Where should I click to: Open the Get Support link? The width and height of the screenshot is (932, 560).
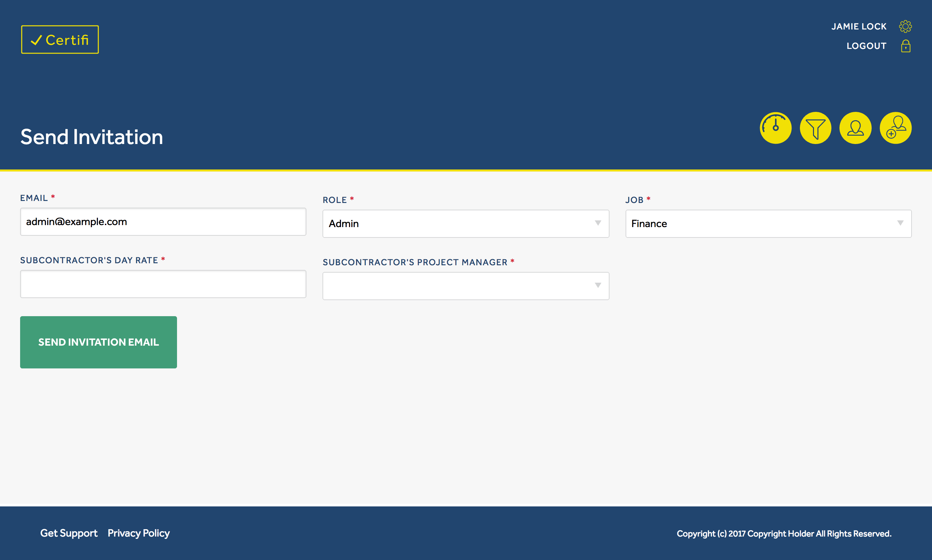click(x=69, y=533)
